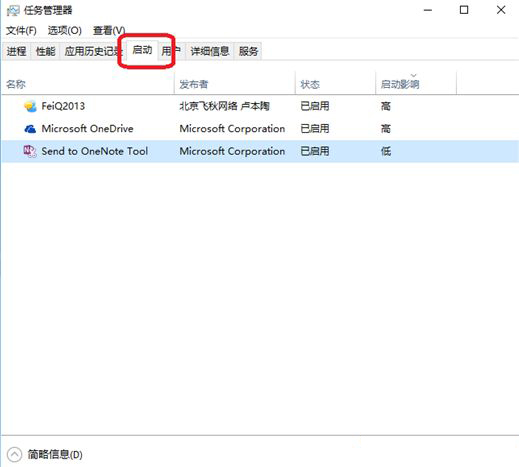Viewport: 519px width, 467px height.
Task: Select the FeiQ2013 row name
Action: (63, 106)
